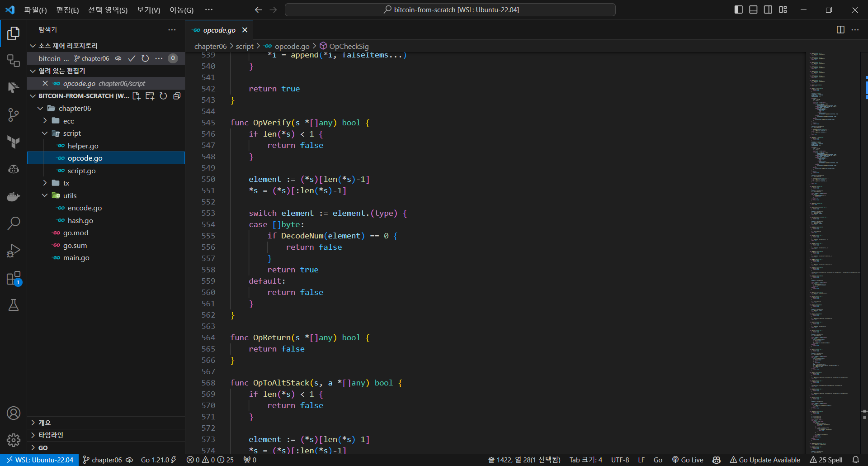The width and height of the screenshot is (868, 466).
Task: Open the Manage gear icon
Action: click(x=14, y=440)
